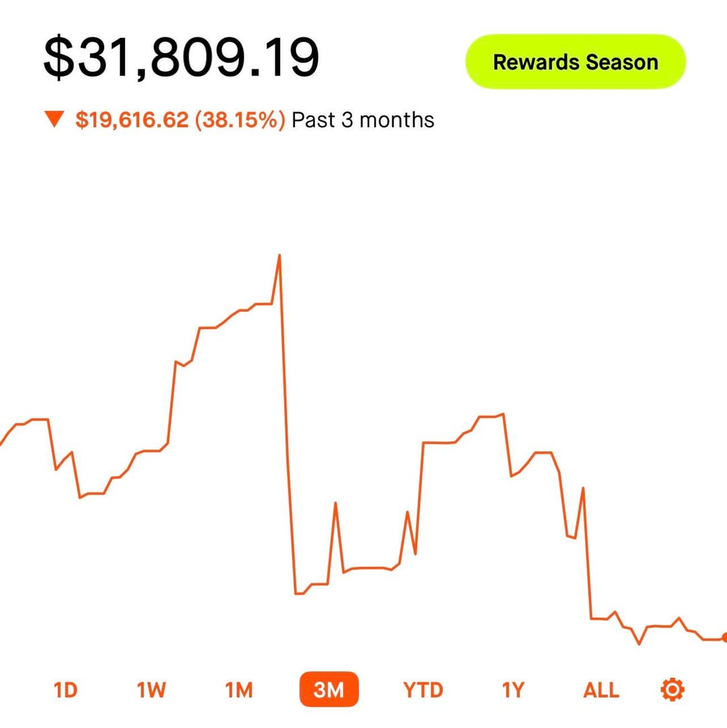Tap the chart line's starting point at left edge

(x=2, y=444)
